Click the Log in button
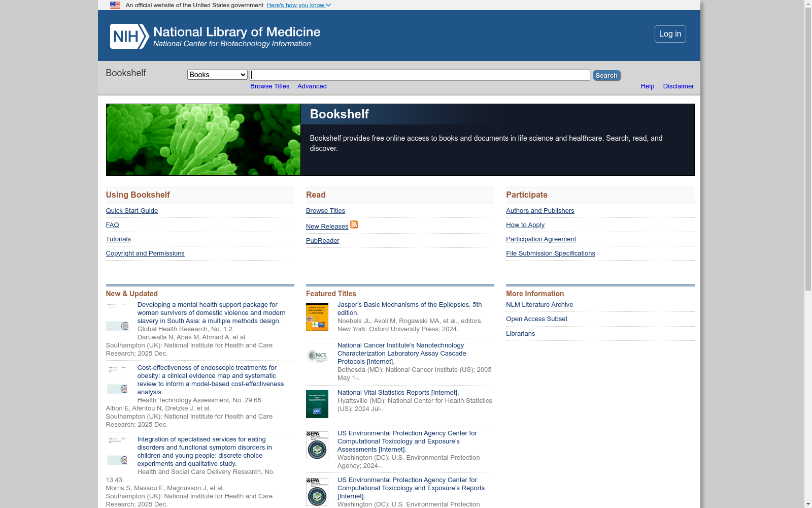 (670, 34)
